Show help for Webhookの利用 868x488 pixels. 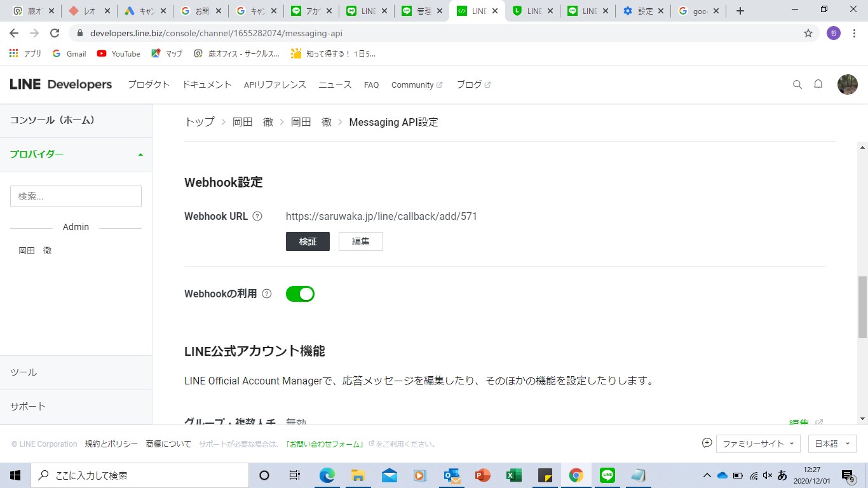click(x=267, y=294)
